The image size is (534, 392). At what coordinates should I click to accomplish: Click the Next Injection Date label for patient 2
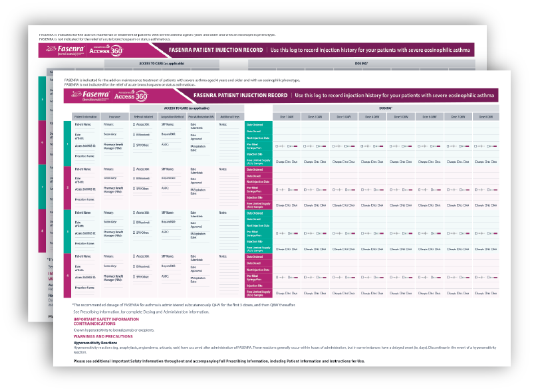click(x=259, y=181)
